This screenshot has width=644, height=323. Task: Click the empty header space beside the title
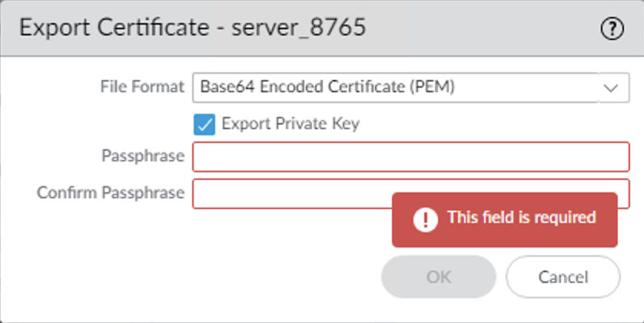pyautogui.click(x=476, y=28)
